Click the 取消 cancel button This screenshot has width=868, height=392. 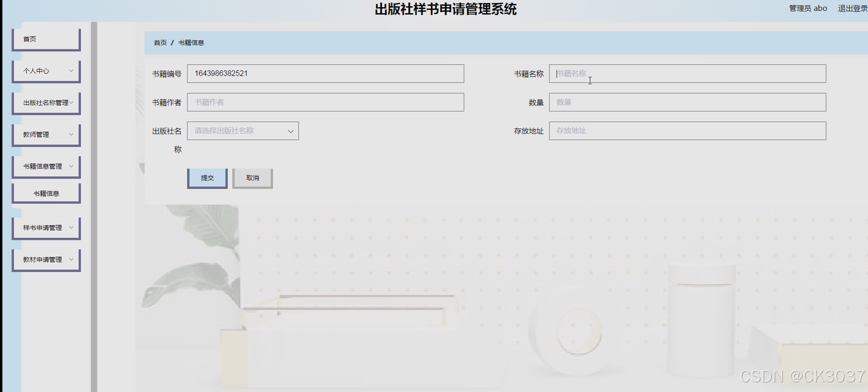(252, 178)
